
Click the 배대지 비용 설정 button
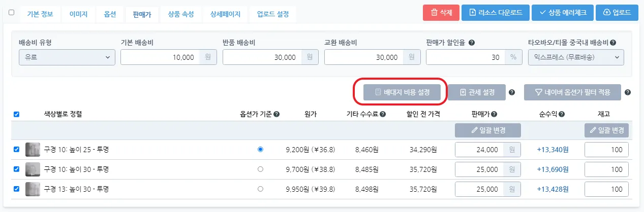pos(402,92)
